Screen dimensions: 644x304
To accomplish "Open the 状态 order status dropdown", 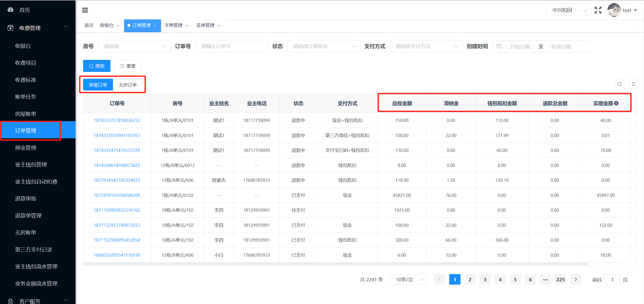I will pos(324,46).
